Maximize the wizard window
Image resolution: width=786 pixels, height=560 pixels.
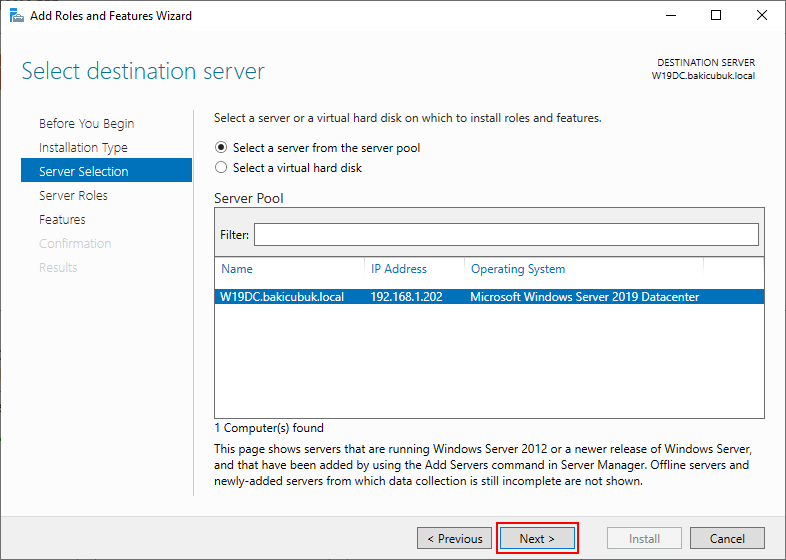click(x=716, y=16)
